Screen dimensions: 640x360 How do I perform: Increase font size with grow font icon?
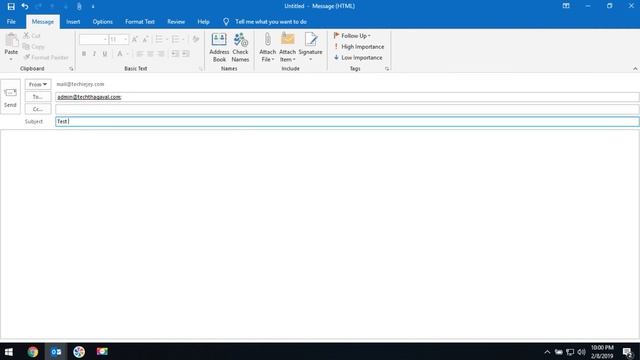135,39
